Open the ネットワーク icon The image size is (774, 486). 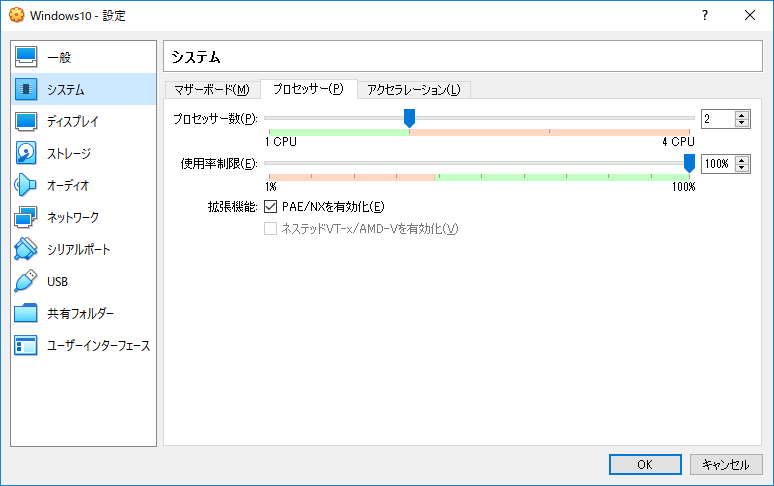26,218
